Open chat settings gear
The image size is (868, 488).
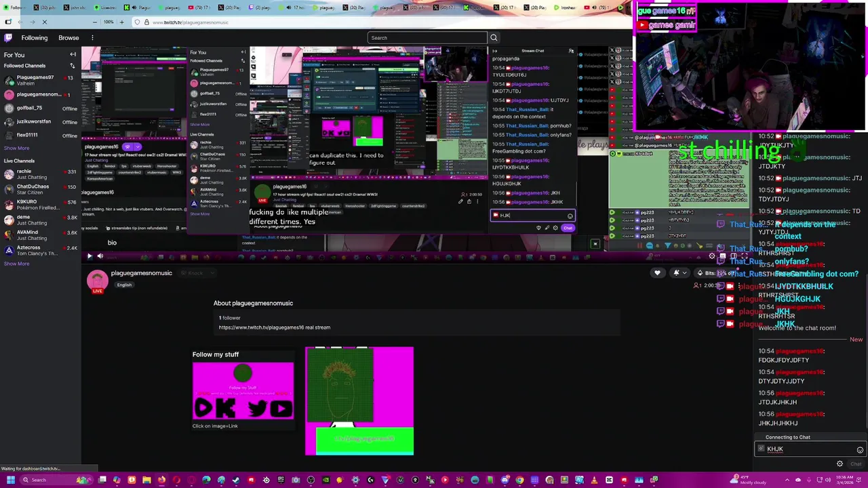click(840, 464)
